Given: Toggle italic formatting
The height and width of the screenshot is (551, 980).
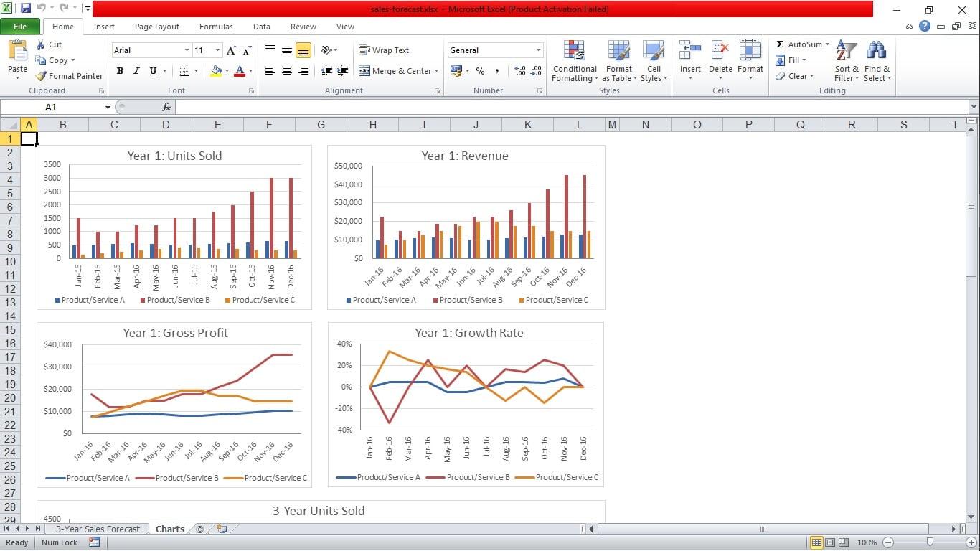Looking at the screenshot, I should click(x=136, y=71).
